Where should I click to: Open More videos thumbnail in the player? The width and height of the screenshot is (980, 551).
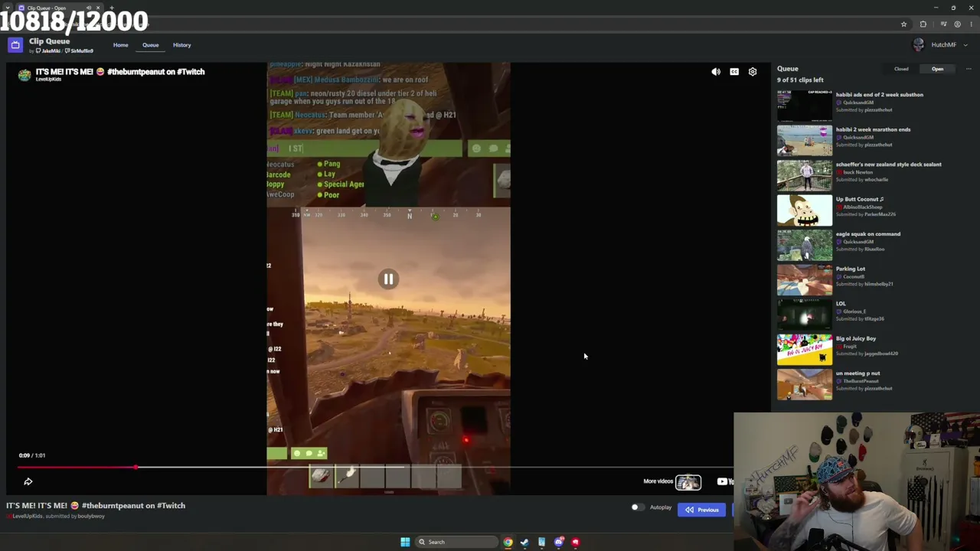click(688, 481)
